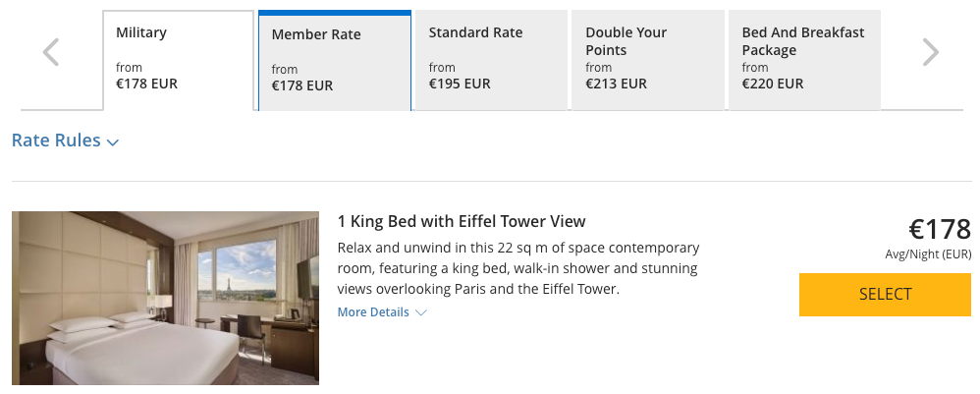Viewport: 980px width, 394px height.
Task: Expand the Rate Rules section
Action: (57, 141)
